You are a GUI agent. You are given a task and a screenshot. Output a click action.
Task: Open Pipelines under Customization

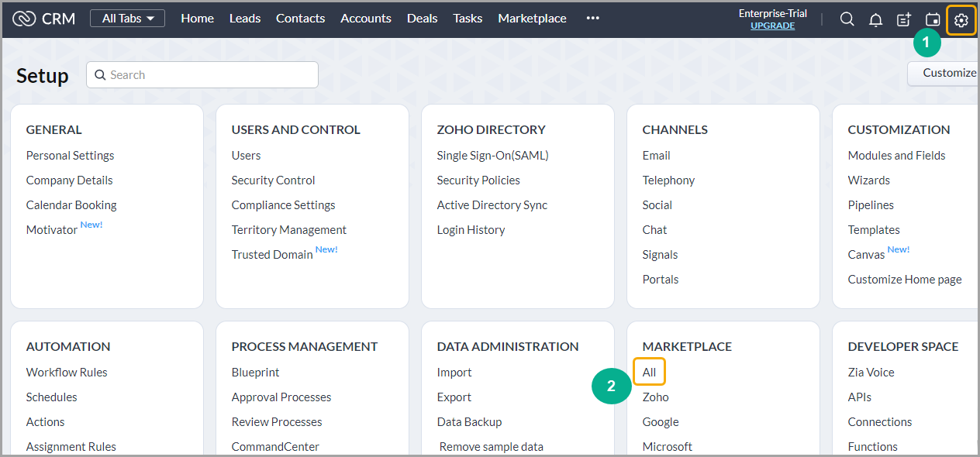(871, 205)
